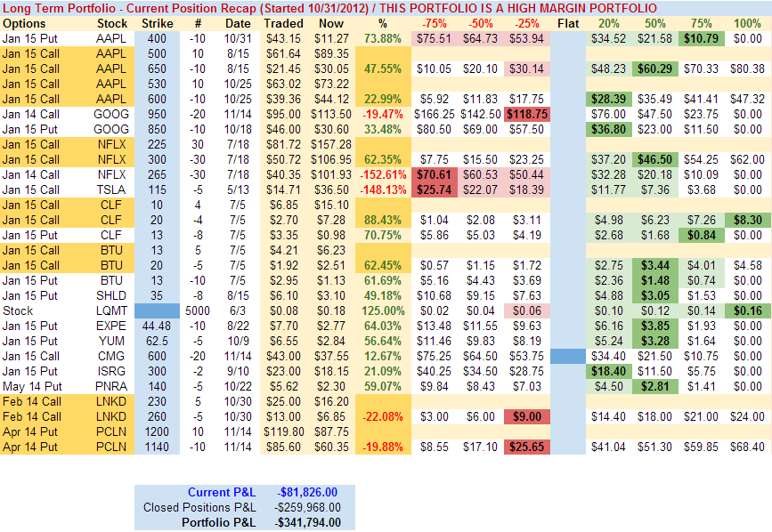772x532 pixels.
Task: Click the -152.61% loss percentage cell
Action: 382,174
